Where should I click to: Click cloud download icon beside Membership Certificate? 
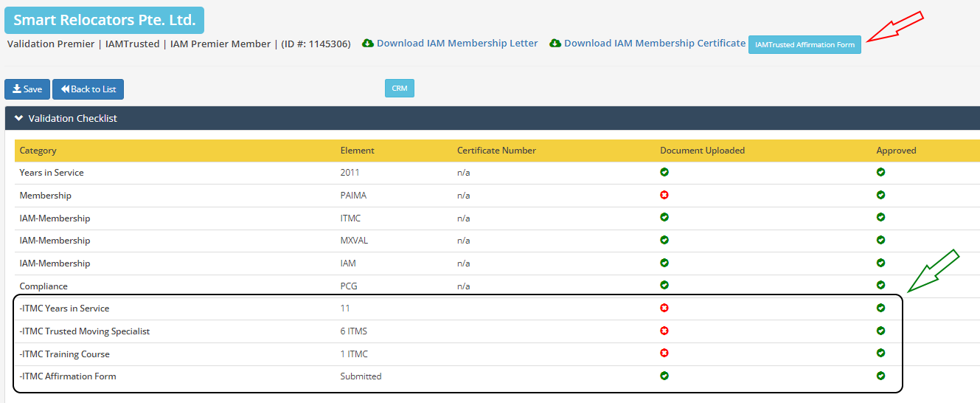tap(555, 44)
